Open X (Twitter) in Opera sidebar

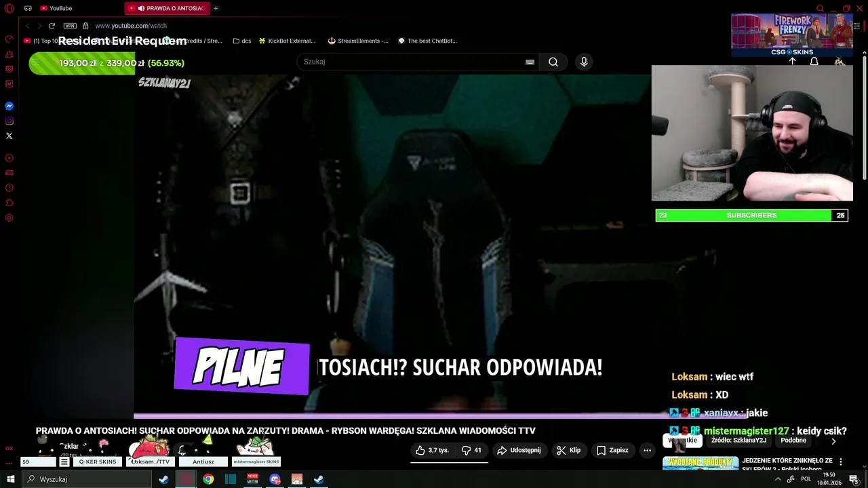pyautogui.click(x=9, y=136)
